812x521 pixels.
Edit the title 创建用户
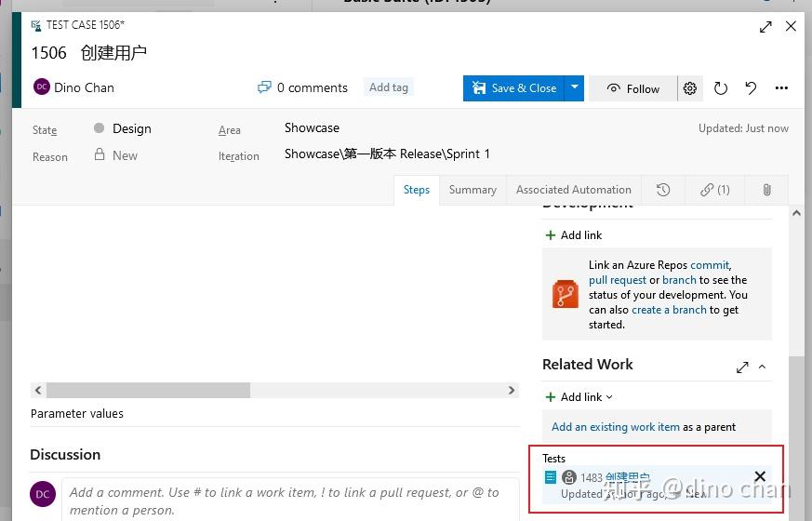click(113, 53)
